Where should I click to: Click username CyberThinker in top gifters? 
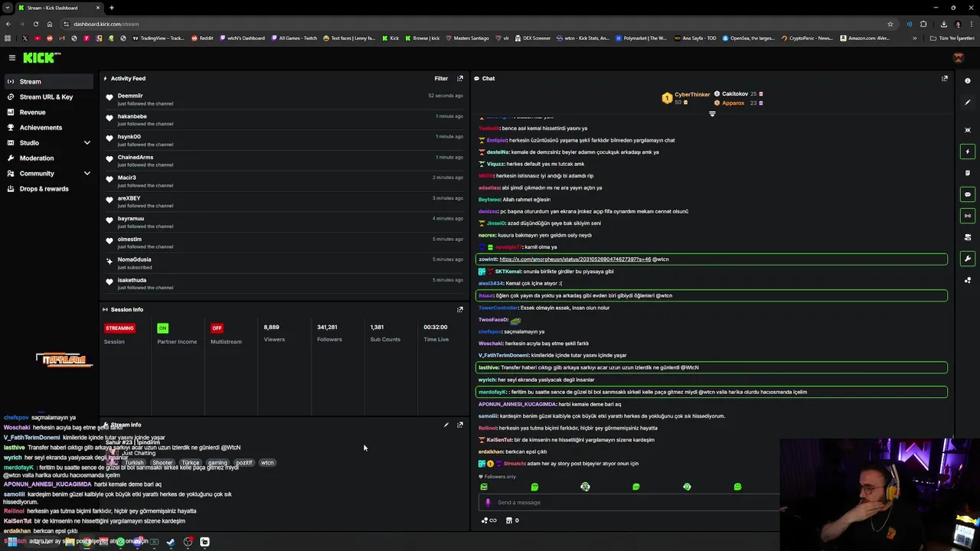692,95
